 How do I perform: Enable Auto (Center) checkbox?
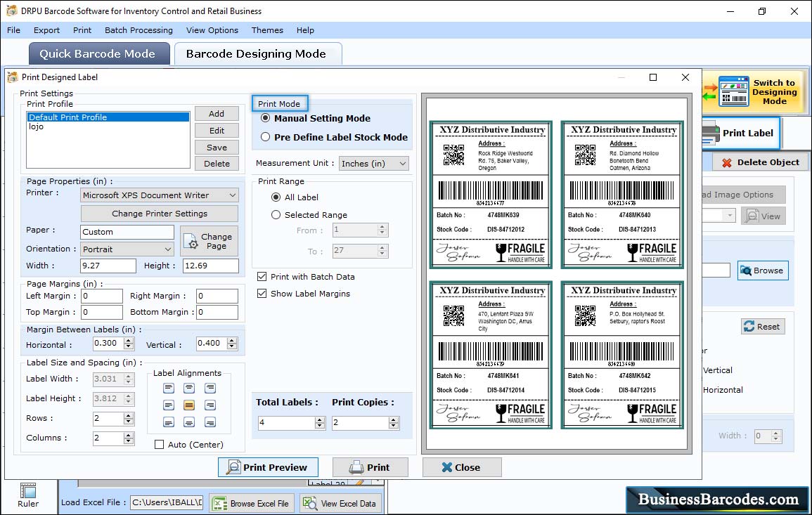coord(160,445)
